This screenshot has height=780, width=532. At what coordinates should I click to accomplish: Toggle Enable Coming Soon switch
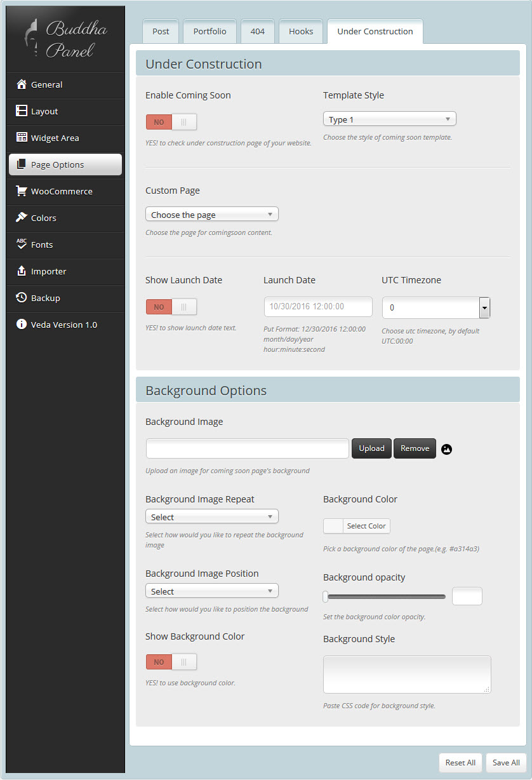point(171,122)
